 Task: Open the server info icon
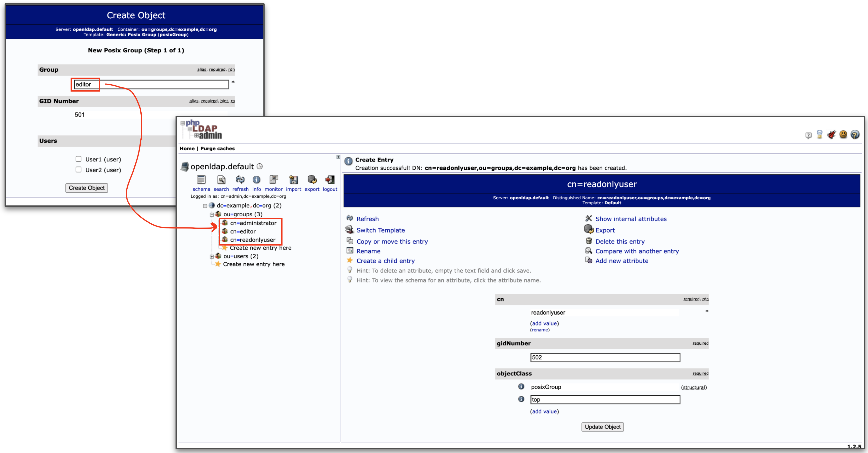(x=256, y=180)
